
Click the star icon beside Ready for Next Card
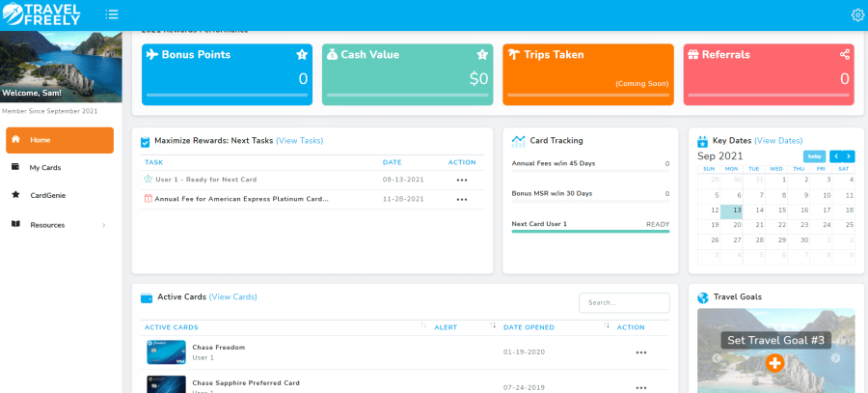coord(148,179)
